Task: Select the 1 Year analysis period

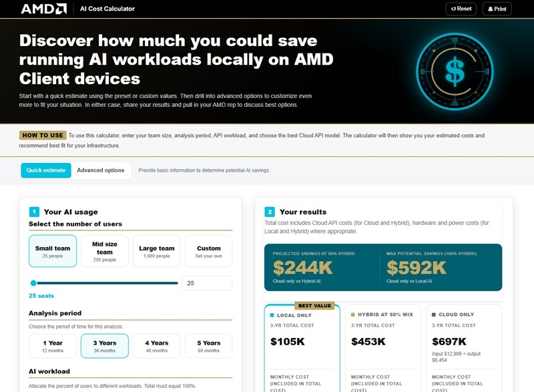Action: [x=53, y=346]
